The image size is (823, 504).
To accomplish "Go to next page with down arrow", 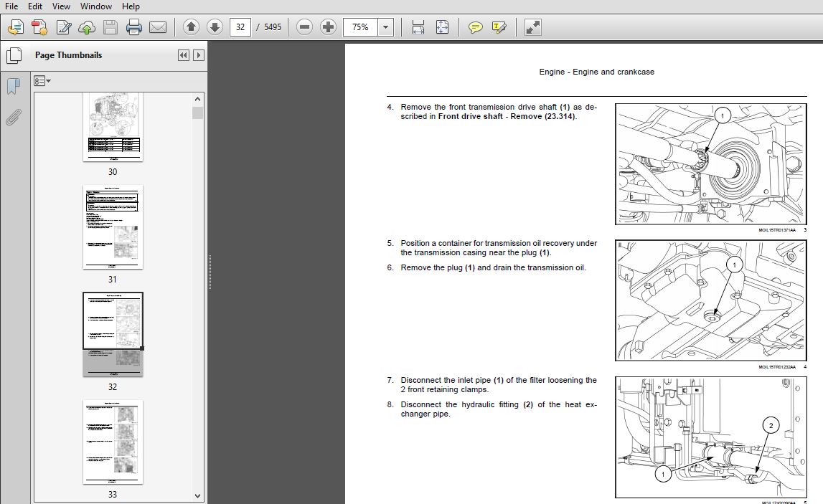I will (x=215, y=27).
